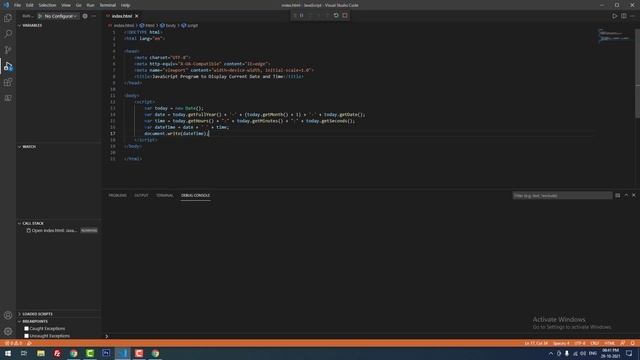Click the script breadcrumb item

pyautogui.click(x=190, y=25)
